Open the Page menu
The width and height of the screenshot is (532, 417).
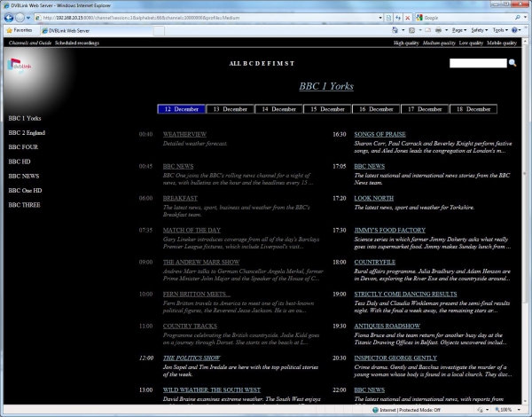pos(459,30)
